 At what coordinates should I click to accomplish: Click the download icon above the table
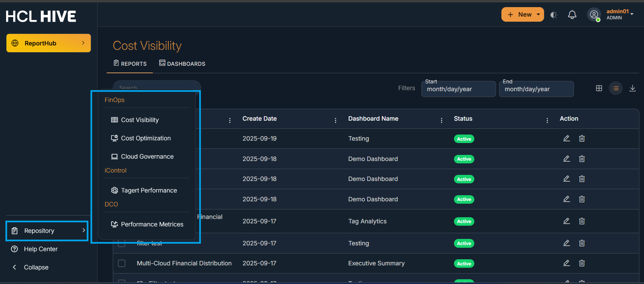(x=632, y=88)
